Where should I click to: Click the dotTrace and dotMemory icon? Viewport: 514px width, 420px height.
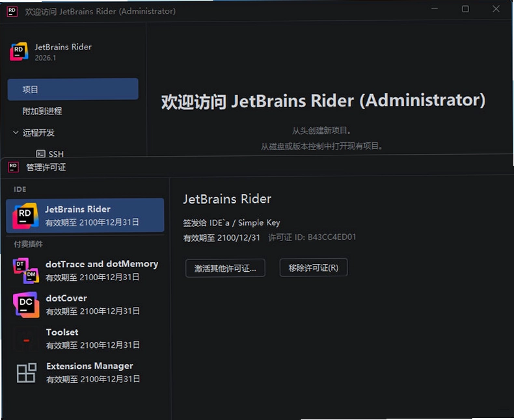[26, 270]
